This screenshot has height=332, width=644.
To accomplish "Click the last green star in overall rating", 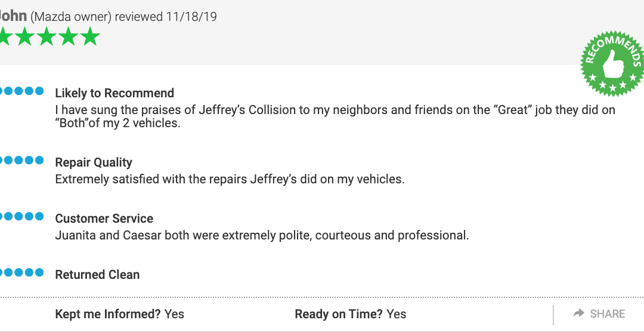I will pos(89,36).
